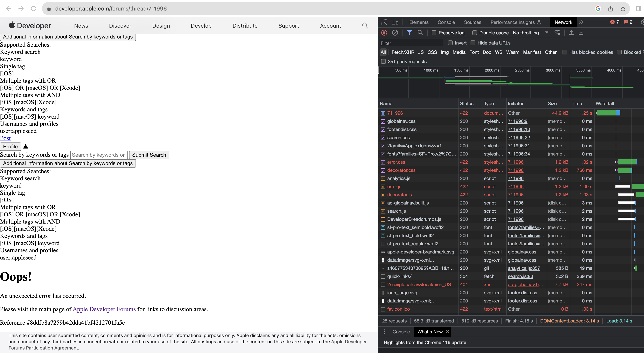Click the Import HAR upload icon

(571, 33)
